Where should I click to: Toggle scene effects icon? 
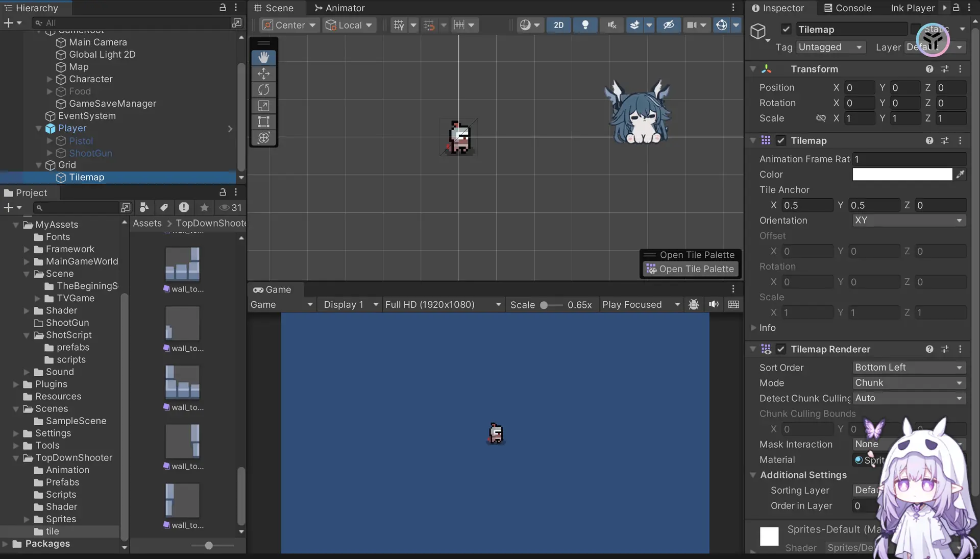[635, 25]
